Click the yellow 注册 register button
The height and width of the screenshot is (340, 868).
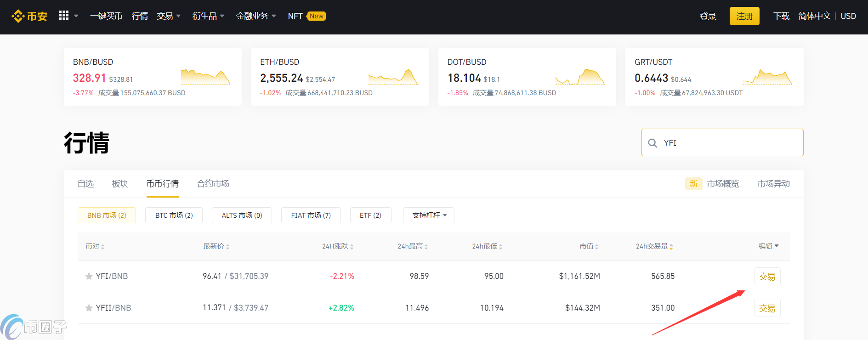[x=744, y=16]
